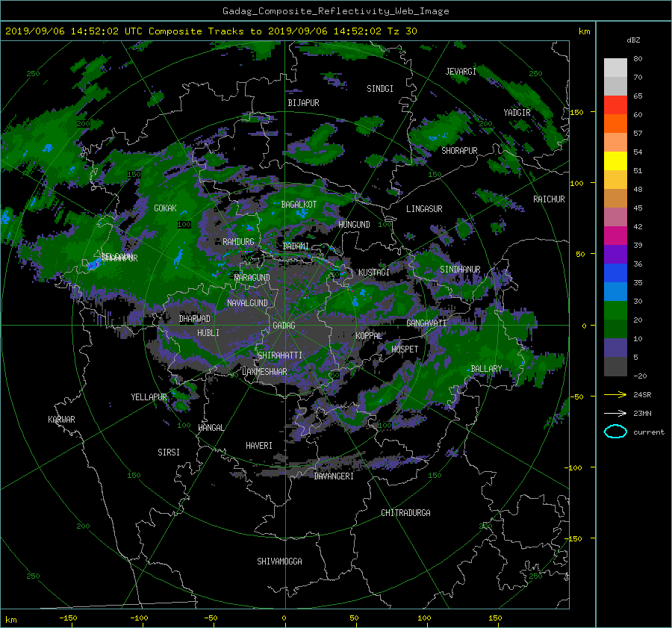
Task: Click the HUNGUND city label
Action: click(354, 225)
